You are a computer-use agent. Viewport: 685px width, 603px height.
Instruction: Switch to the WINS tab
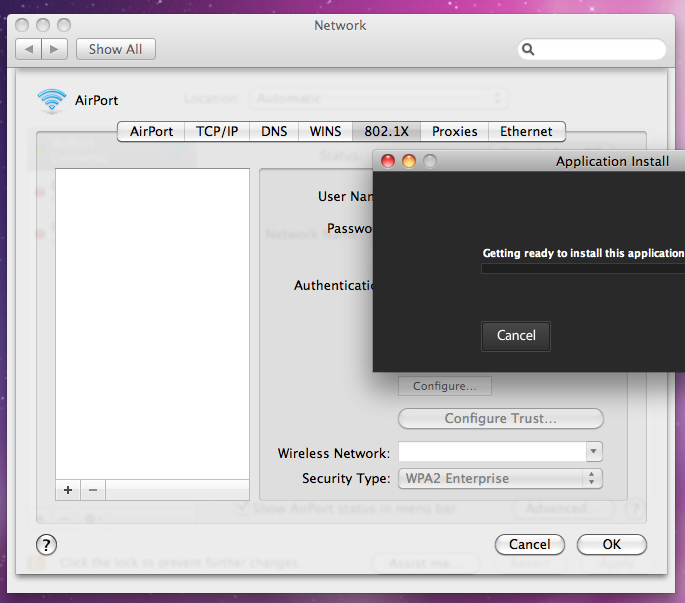coord(325,132)
